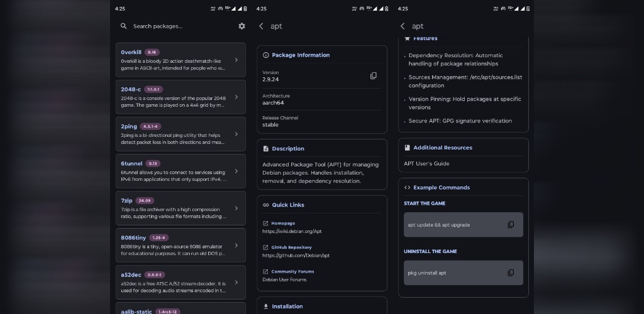Select the 2ping package title
This screenshot has width=644, height=314.
coord(129,126)
